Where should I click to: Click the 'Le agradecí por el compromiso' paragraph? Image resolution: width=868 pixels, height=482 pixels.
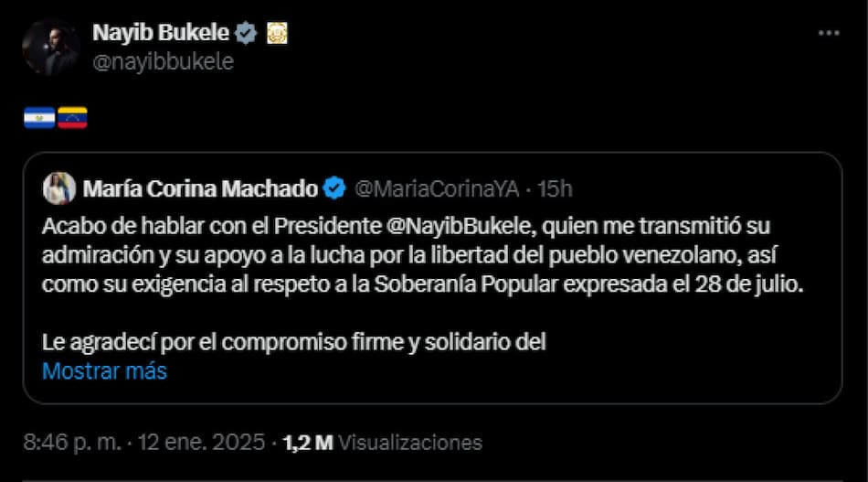tap(293, 343)
